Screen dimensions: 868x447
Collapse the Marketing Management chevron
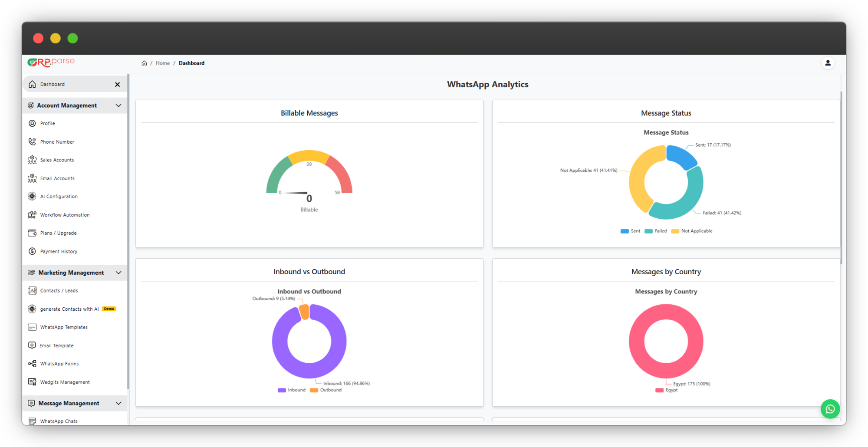pyautogui.click(x=118, y=273)
